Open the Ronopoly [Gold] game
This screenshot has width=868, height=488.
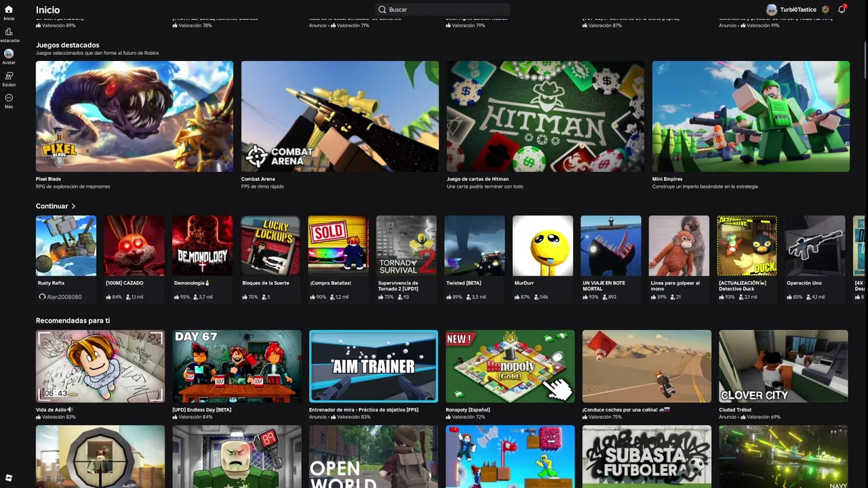pos(510,366)
